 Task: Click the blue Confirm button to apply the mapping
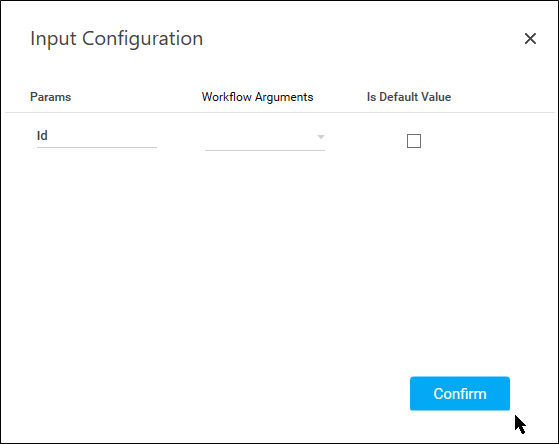coord(460,393)
